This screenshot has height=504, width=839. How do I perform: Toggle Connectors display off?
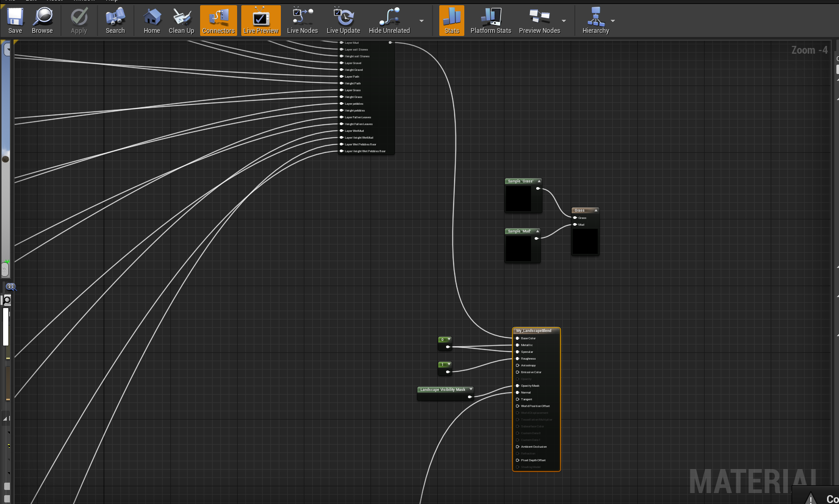coord(218,21)
